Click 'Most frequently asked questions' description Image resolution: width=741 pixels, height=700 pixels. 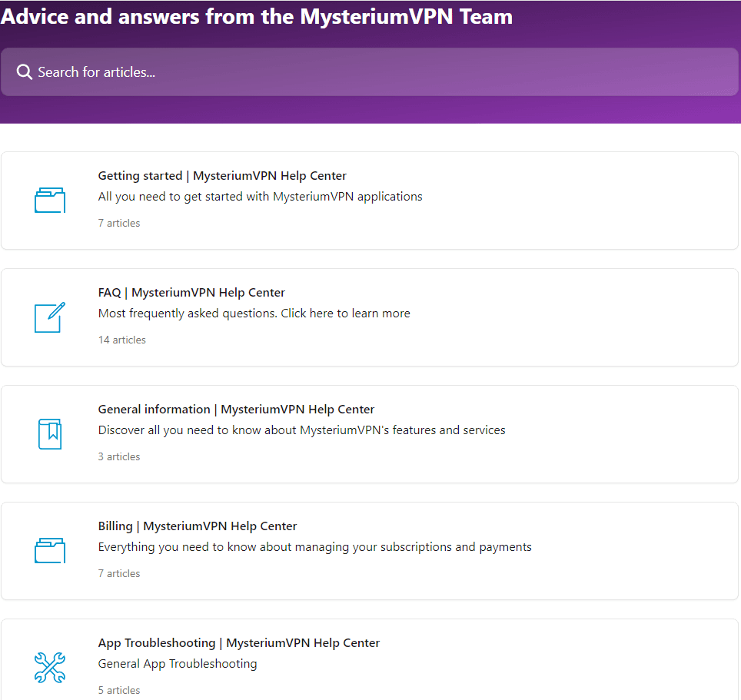tap(254, 314)
